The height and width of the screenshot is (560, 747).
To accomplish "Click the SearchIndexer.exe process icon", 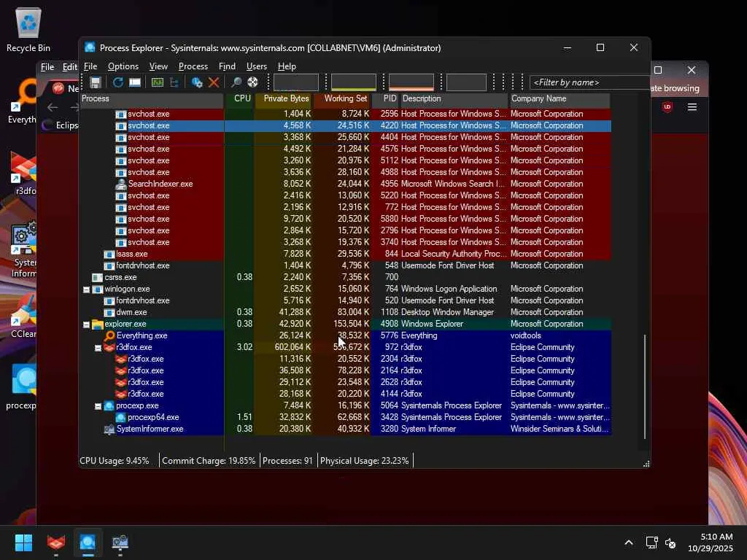I will point(121,184).
